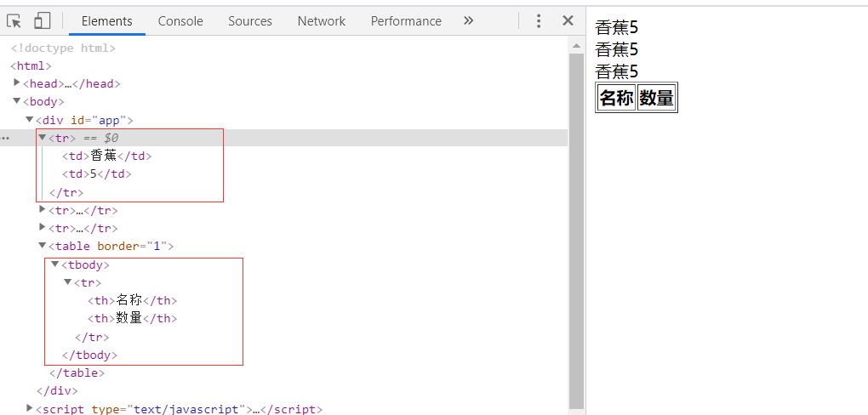The width and height of the screenshot is (868, 415).
Task: Open DevTools three-dot customize menu
Action: point(539,21)
